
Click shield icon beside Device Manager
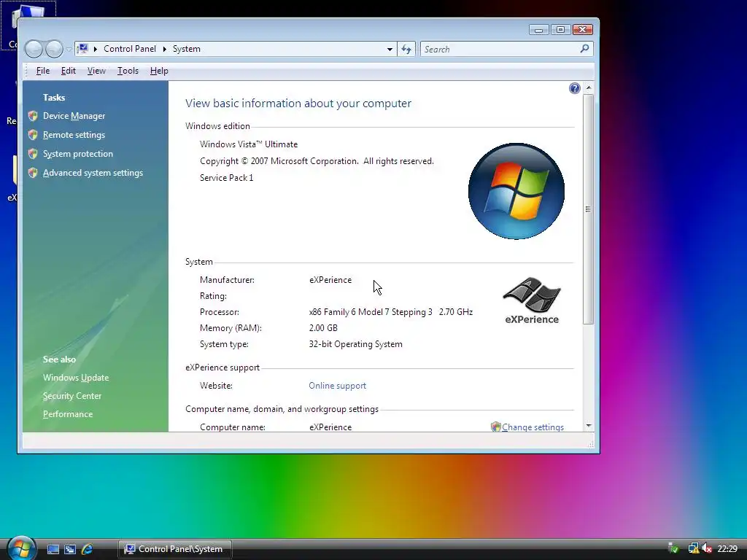pyautogui.click(x=33, y=116)
